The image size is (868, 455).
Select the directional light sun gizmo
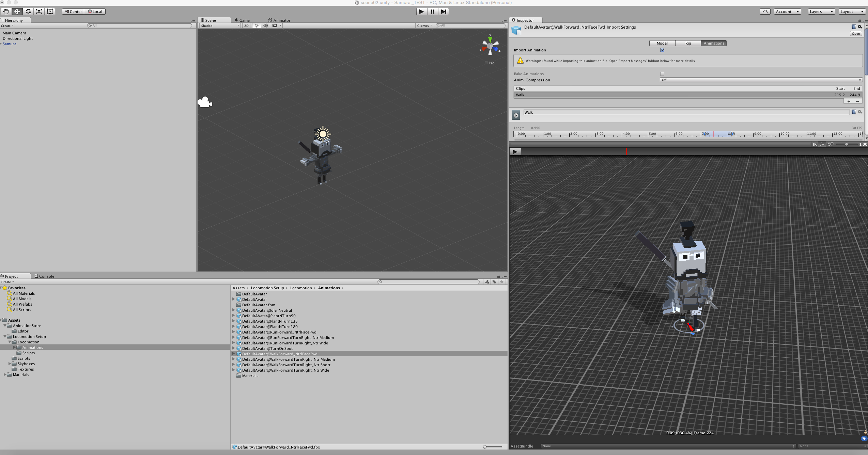point(323,134)
